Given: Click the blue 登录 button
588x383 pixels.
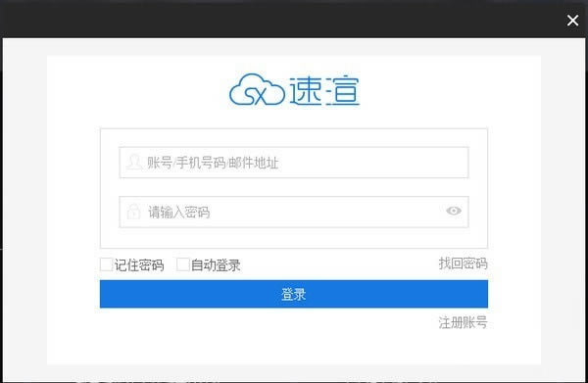Looking at the screenshot, I should (294, 294).
